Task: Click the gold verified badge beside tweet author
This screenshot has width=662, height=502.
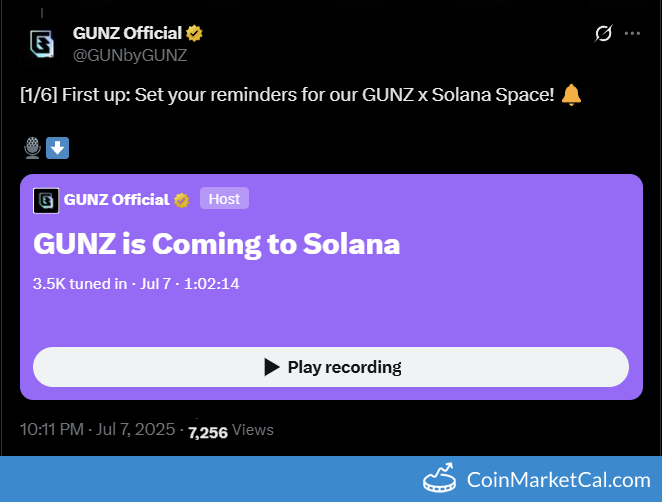Action: [x=195, y=34]
